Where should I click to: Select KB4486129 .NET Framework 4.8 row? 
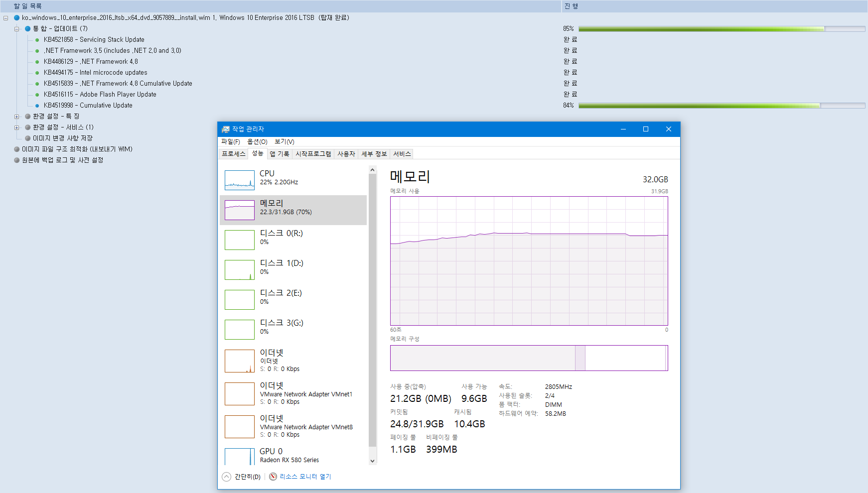91,62
